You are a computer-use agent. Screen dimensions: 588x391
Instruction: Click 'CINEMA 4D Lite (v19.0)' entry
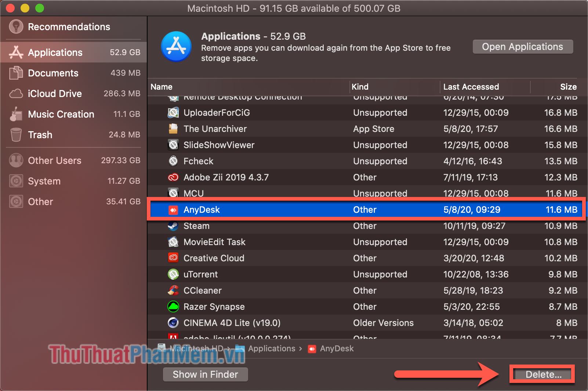232,323
